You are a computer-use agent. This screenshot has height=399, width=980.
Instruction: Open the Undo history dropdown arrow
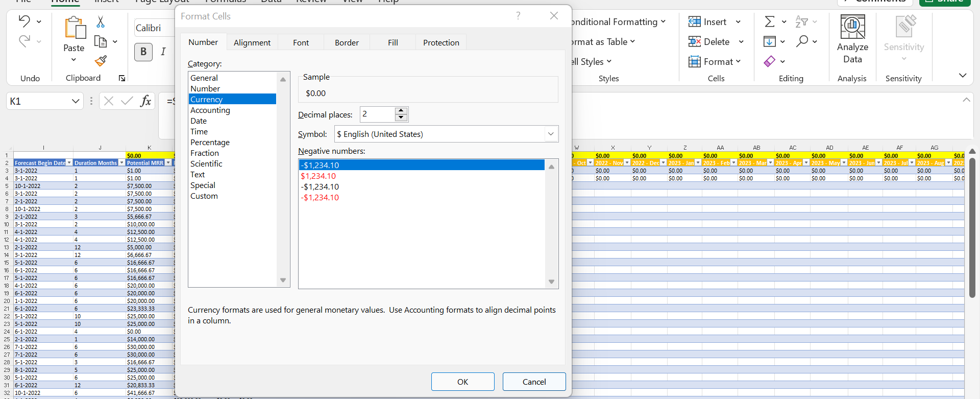[x=39, y=21]
